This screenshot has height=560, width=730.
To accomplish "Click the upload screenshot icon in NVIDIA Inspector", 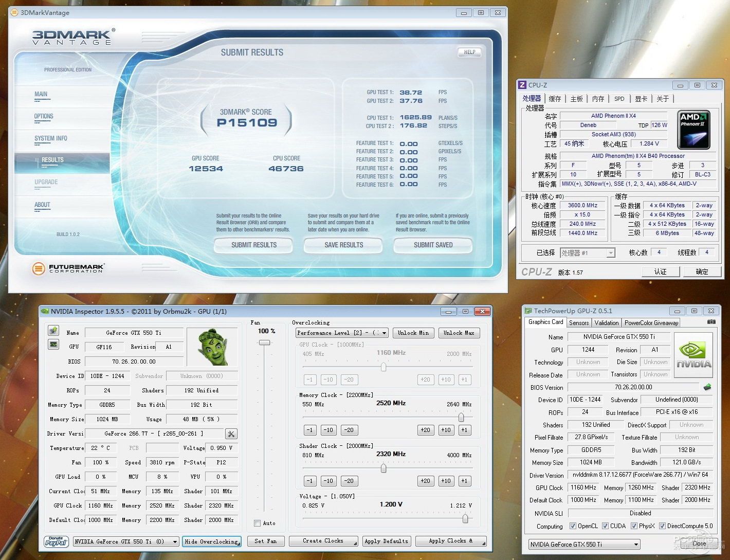I will point(53,331).
